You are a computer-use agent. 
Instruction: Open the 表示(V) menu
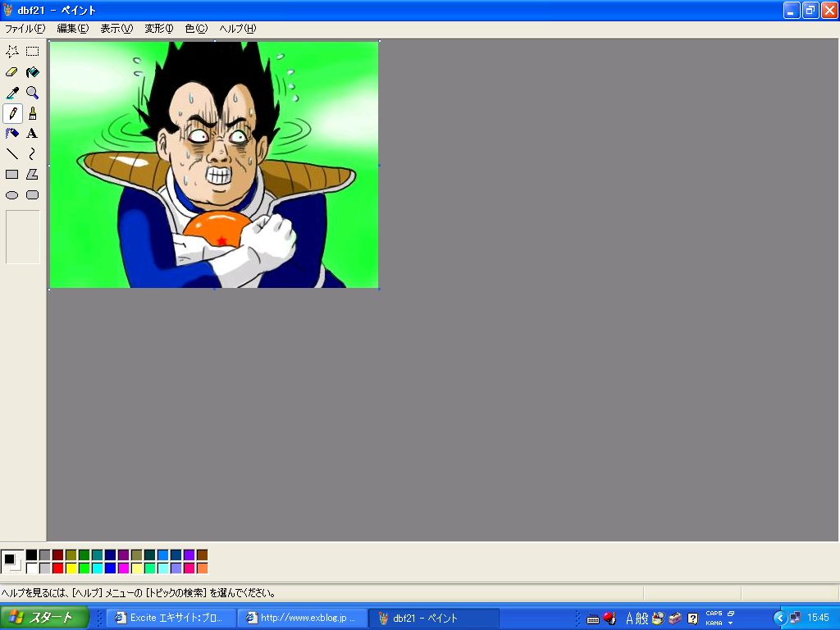pyautogui.click(x=116, y=29)
